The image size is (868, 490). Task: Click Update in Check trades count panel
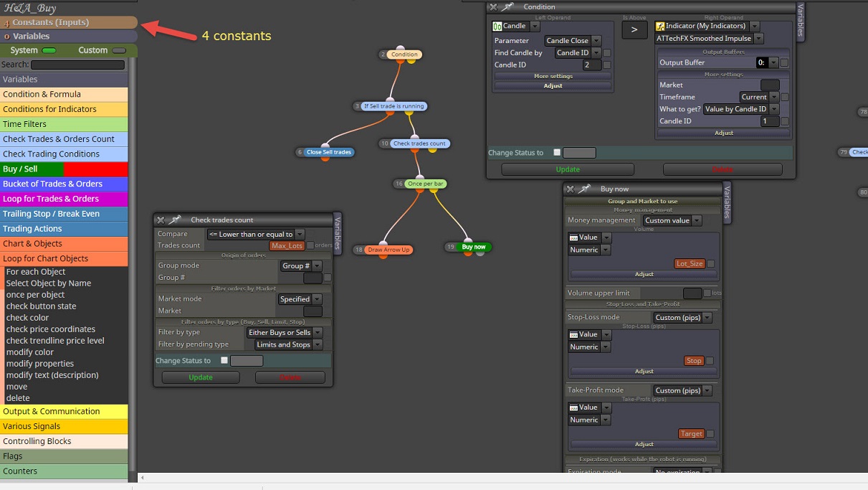pos(201,377)
